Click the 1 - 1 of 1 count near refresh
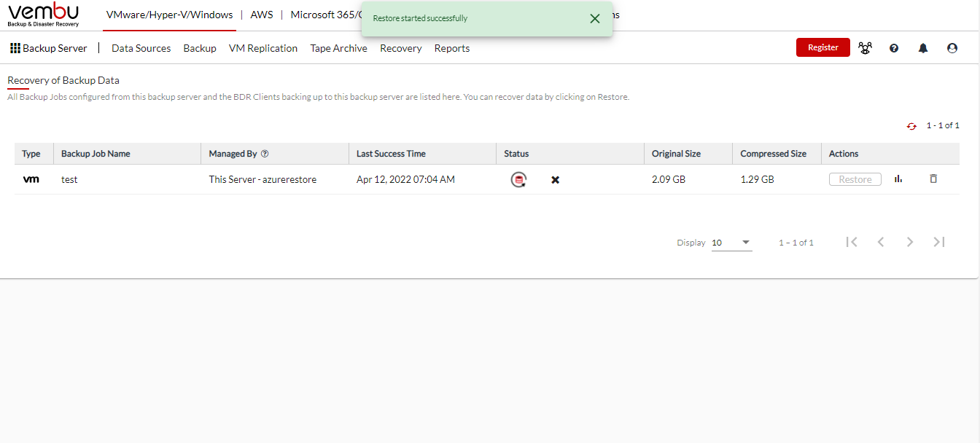 pos(943,126)
